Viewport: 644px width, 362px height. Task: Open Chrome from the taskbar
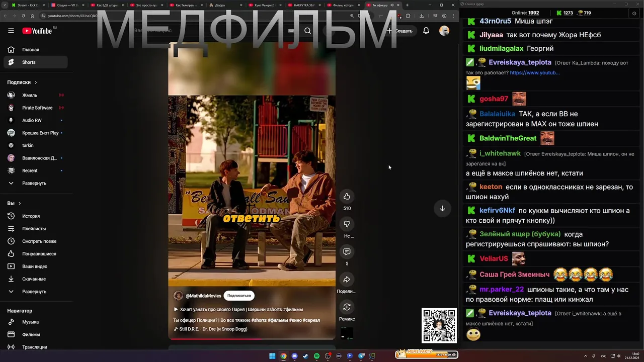[x=283, y=356]
